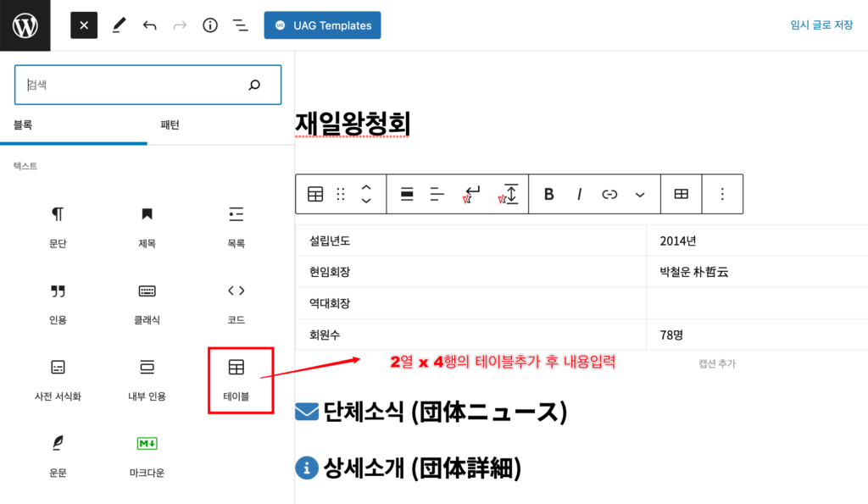
Task: Open UAG Templates
Action: [322, 25]
